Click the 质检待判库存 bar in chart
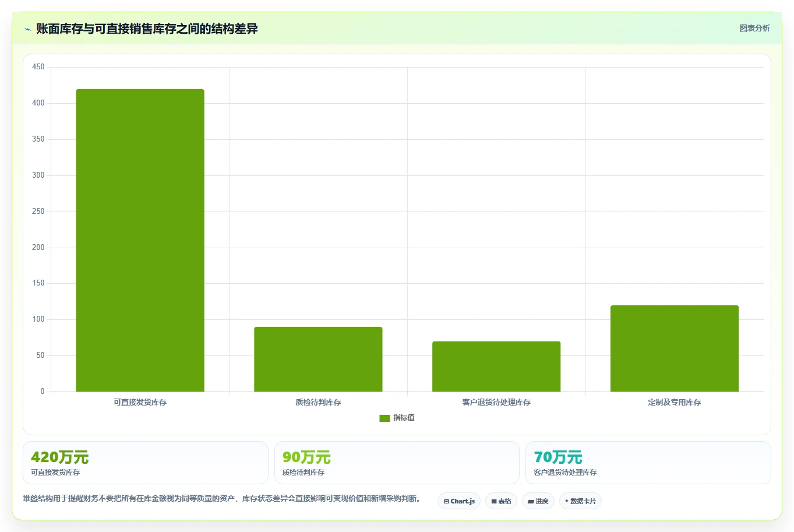The height and width of the screenshot is (532, 794). coord(318,359)
